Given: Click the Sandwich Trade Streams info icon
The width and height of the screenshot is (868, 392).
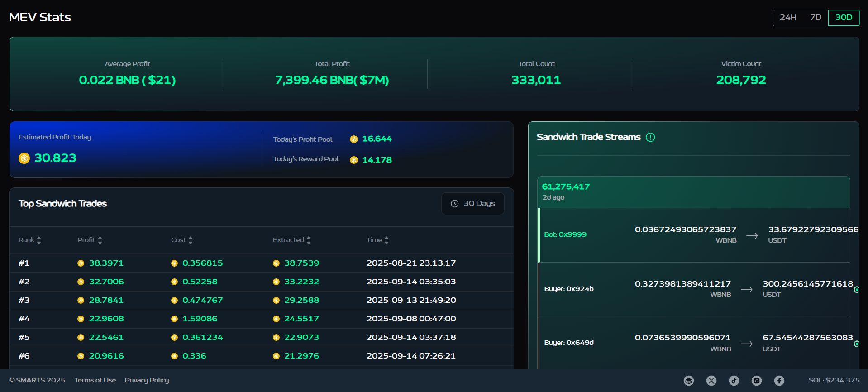Looking at the screenshot, I should coord(650,137).
